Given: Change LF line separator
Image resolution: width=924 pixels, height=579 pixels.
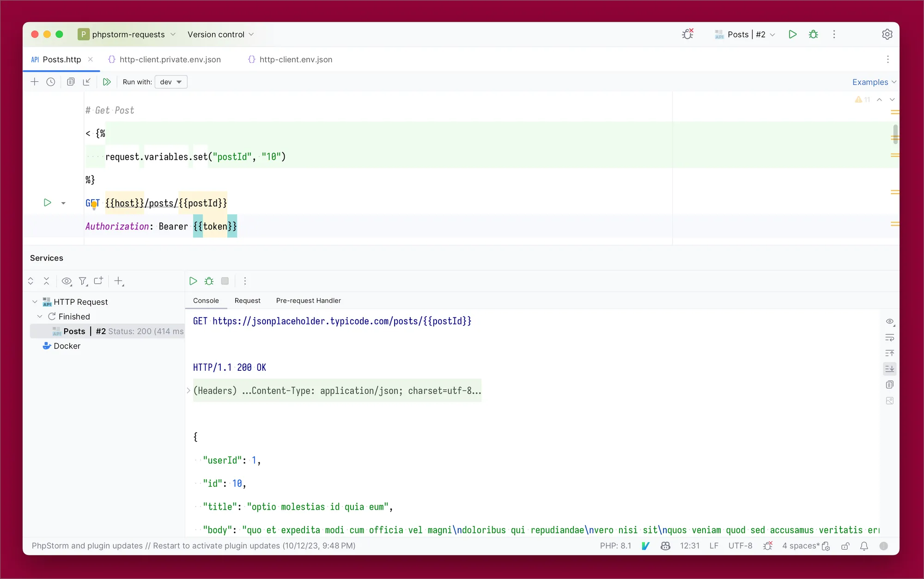Looking at the screenshot, I should (x=714, y=546).
